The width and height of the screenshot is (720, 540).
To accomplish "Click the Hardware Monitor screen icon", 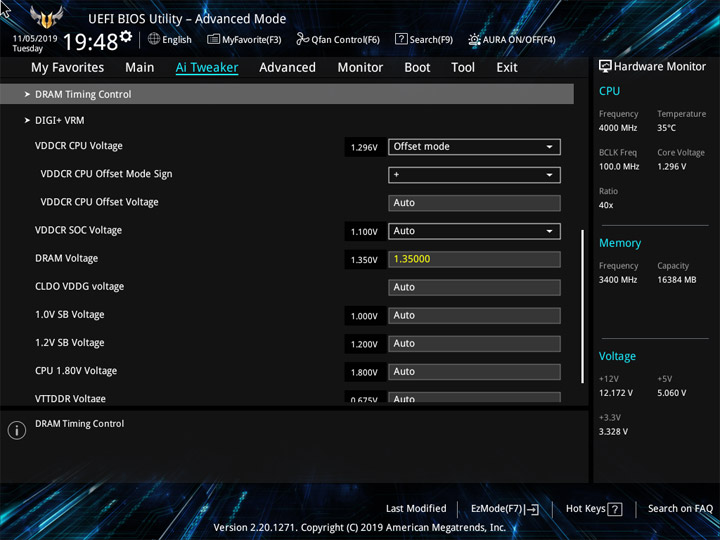I will pyautogui.click(x=605, y=67).
